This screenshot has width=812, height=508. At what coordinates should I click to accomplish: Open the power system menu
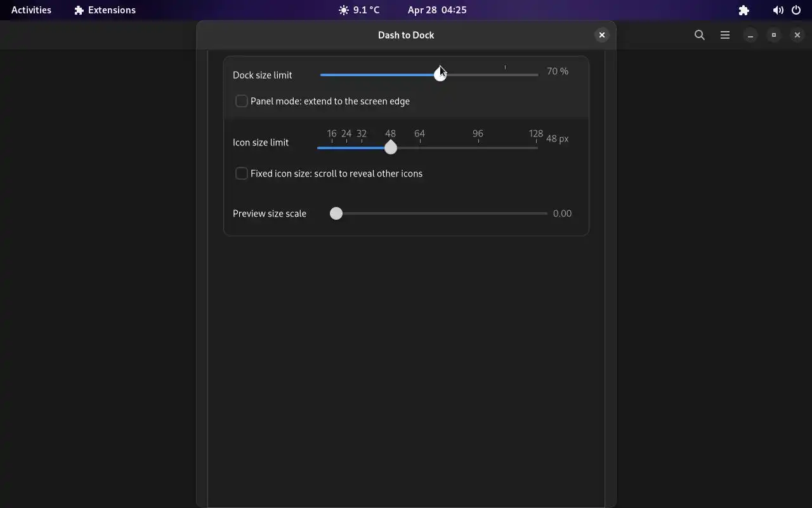point(796,10)
